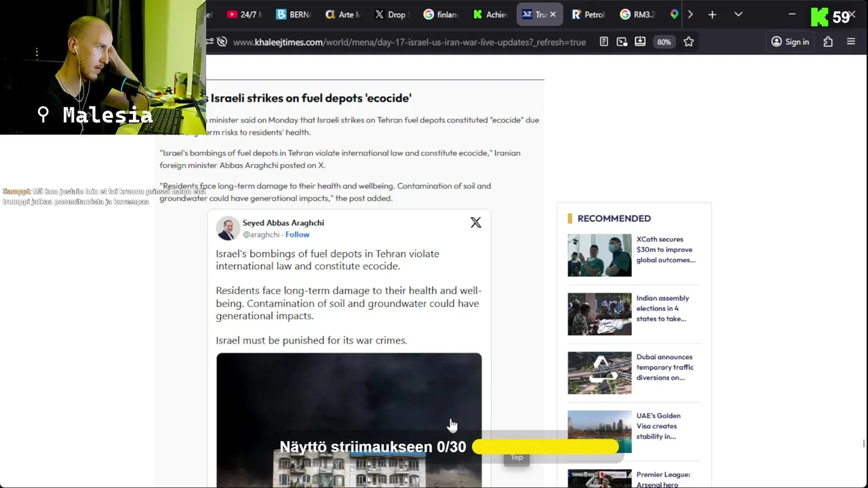
Task: Open Seyed Abbas Araghchi's profile name link
Action: click(x=283, y=223)
